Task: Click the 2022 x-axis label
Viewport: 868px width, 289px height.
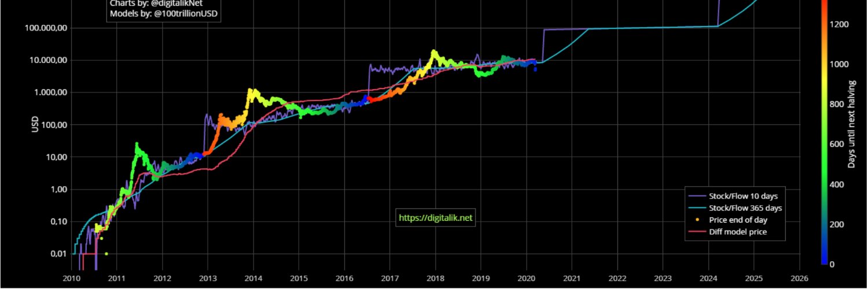Action: tap(617, 279)
